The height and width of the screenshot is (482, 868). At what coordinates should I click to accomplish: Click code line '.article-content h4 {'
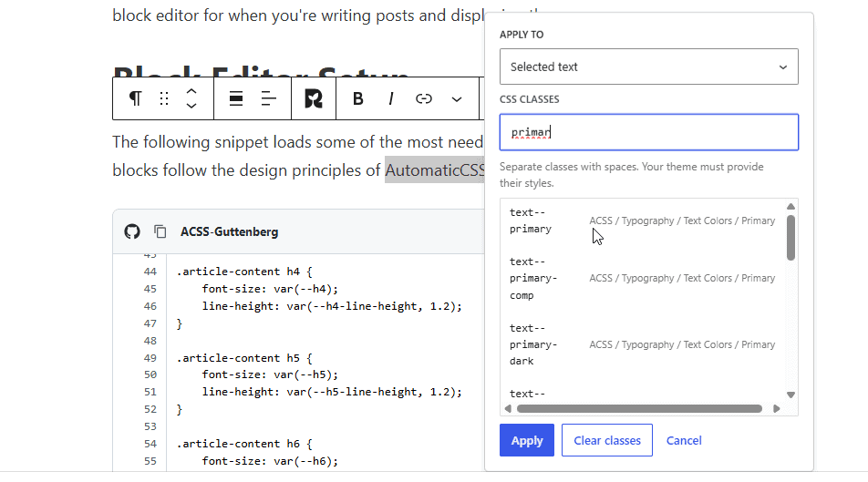pyautogui.click(x=244, y=272)
